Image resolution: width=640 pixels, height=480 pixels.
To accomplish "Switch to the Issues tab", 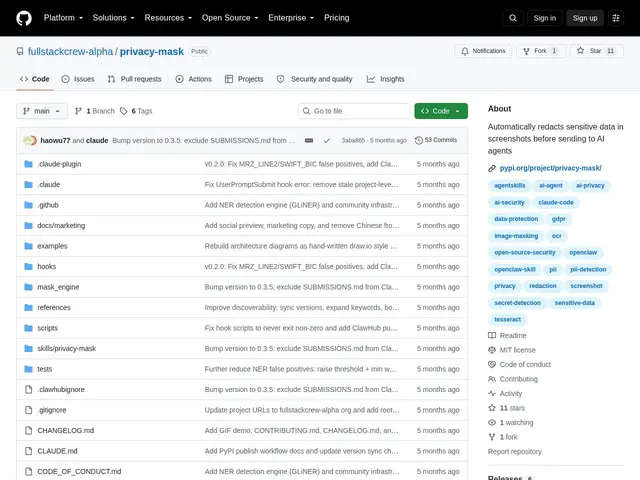I will point(78,79).
